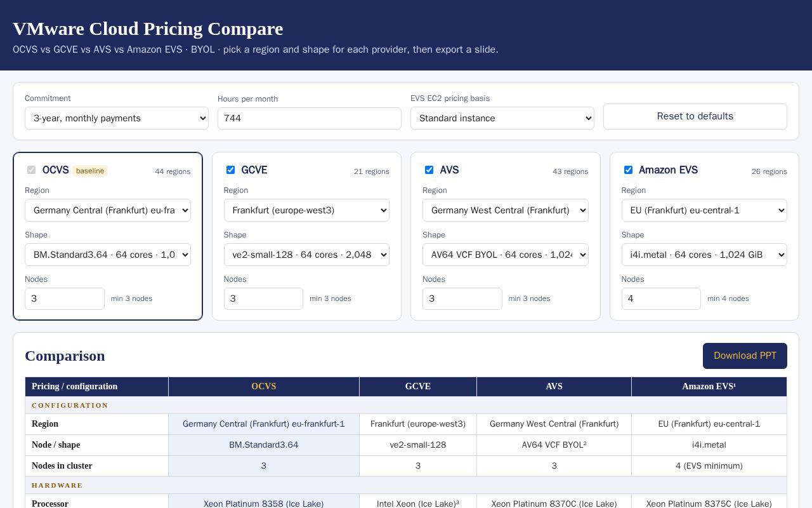Open the OCVS Shape dropdown
The width and height of the screenshot is (812, 508).
click(108, 255)
